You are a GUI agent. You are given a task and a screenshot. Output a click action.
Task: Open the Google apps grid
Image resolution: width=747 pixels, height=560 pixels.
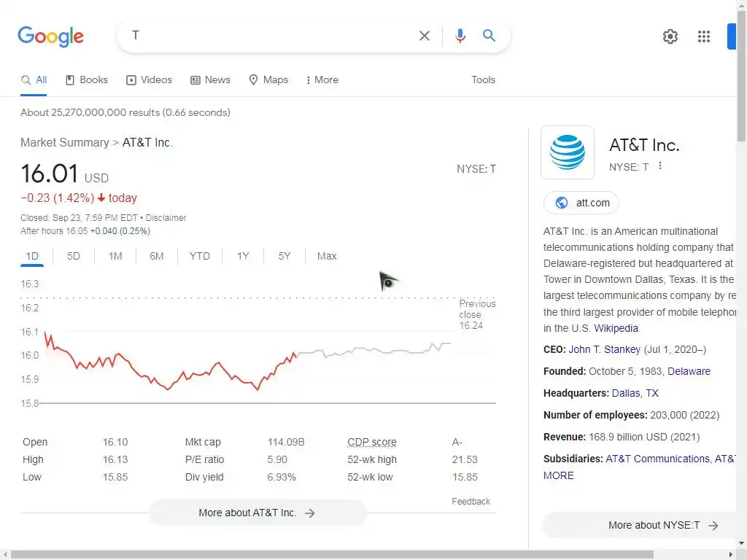pos(703,36)
